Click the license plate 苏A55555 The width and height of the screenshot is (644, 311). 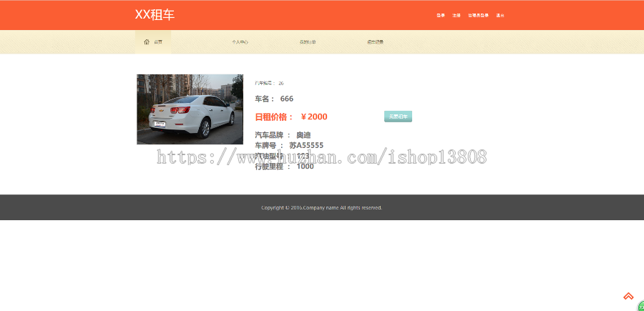click(x=306, y=145)
